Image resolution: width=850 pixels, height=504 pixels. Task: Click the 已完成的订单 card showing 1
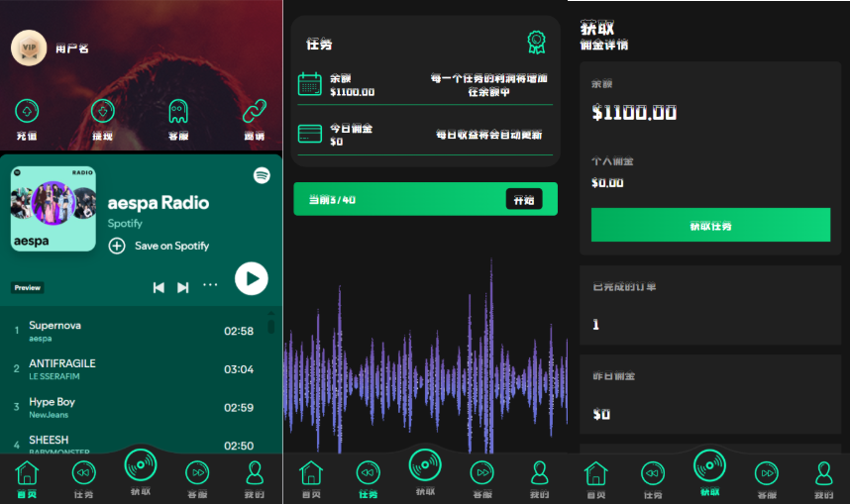coord(710,305)
